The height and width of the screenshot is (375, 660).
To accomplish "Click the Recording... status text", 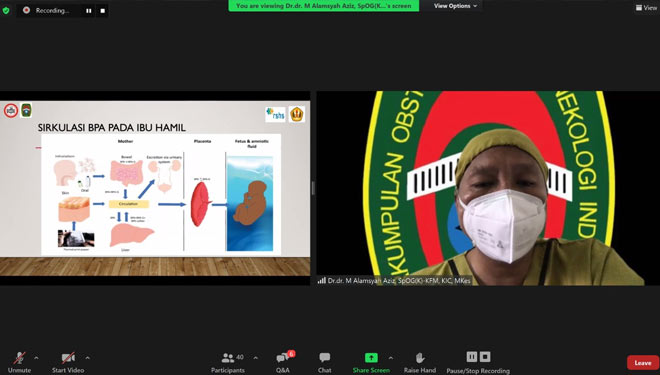I will click(52, 11).
